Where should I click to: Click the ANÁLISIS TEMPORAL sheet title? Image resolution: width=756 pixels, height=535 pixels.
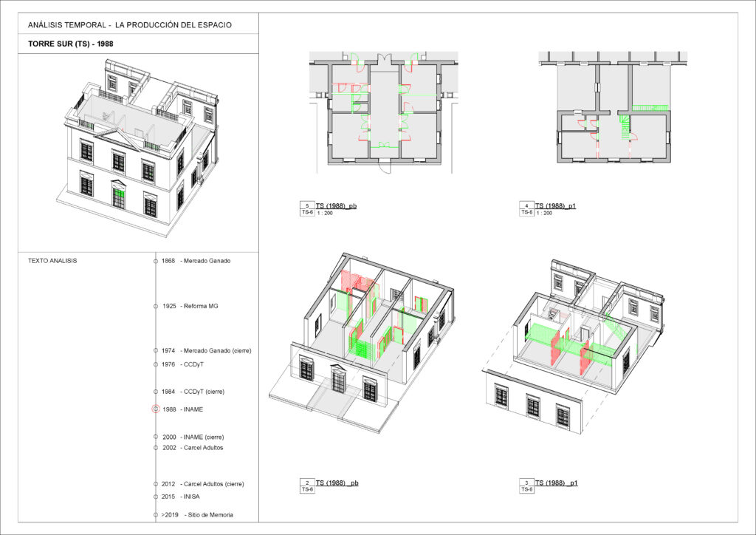click(x=130, y=25)
